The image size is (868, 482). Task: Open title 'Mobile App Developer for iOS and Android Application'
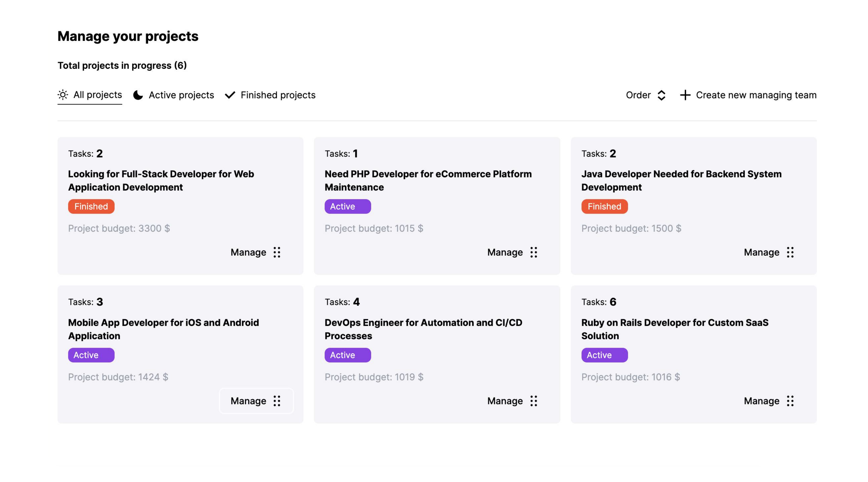(163, 329)
